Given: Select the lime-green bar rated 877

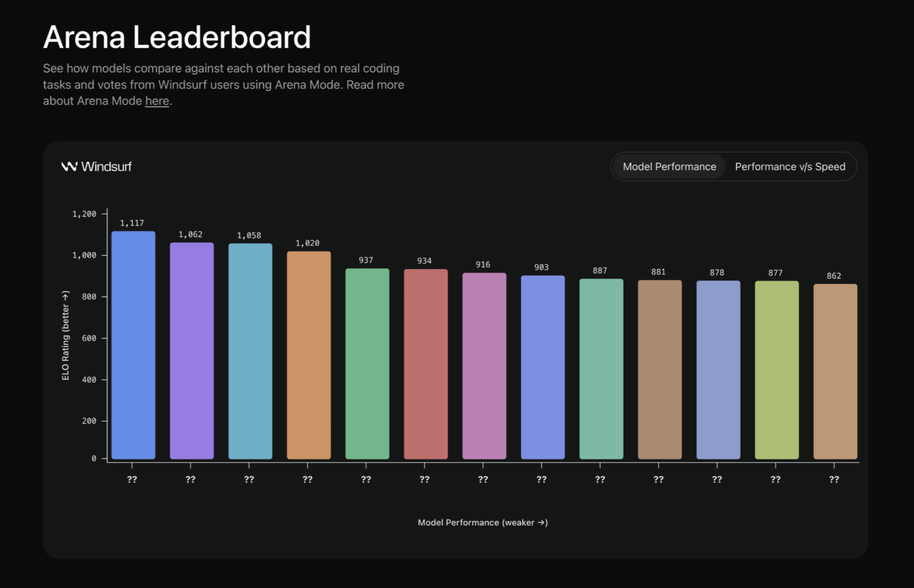Looking at the screenshot, I should (x=777, y=370).
